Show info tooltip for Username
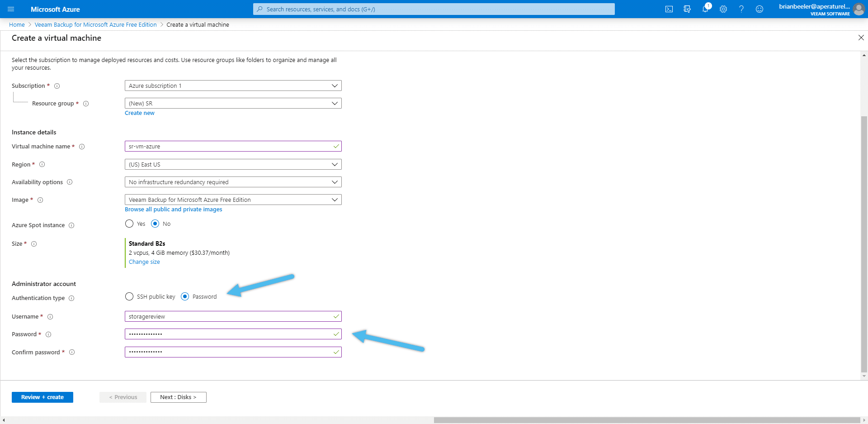Image resolution: width=868 pixels, height=424 pixels. tap(50, 317)
